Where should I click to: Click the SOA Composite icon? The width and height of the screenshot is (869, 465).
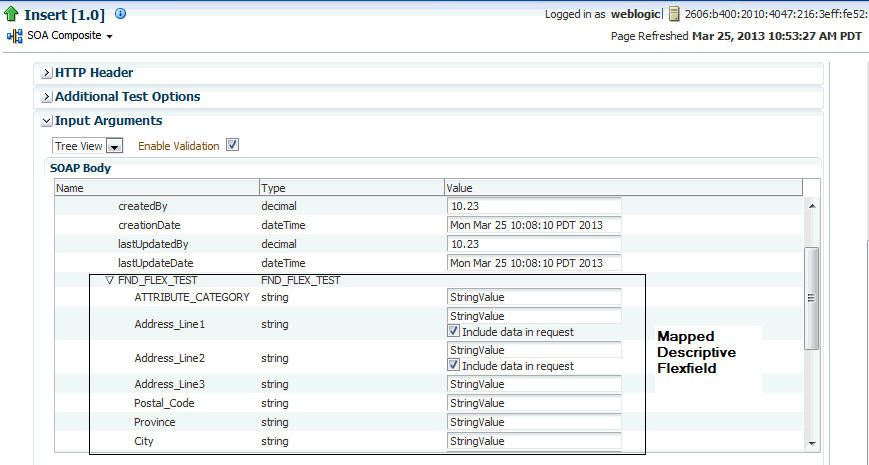pos(15,37)
